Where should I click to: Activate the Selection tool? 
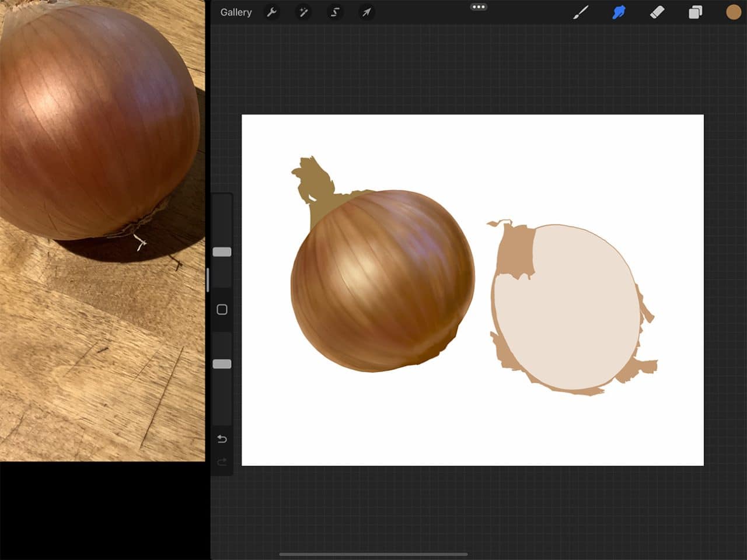pyautogui.click(x=335, y=12)
